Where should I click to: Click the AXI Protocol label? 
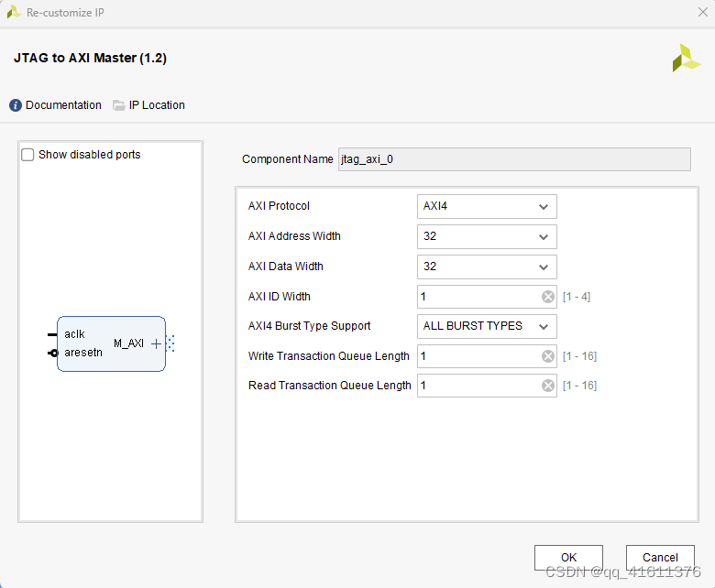pyautogui.click(x=279, y=206)
